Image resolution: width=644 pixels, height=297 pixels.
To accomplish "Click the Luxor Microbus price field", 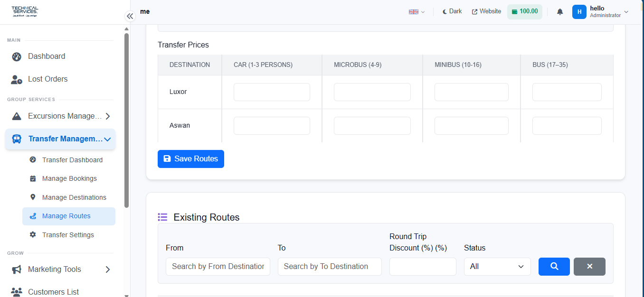I will [372, 92].
